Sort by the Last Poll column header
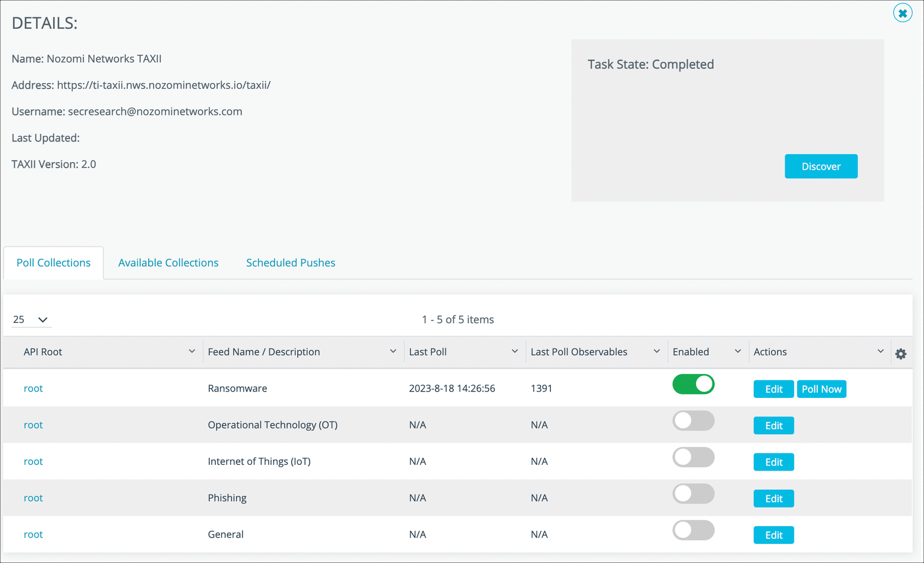 pos(428,352)
